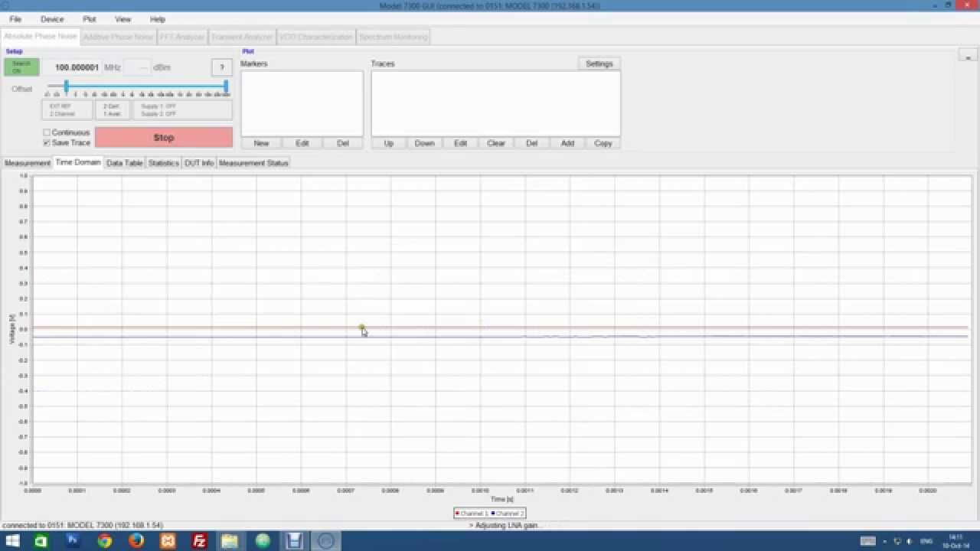Click the Traces Add button
The width and height of the screenshot is (980, 551).
(567, 143)
